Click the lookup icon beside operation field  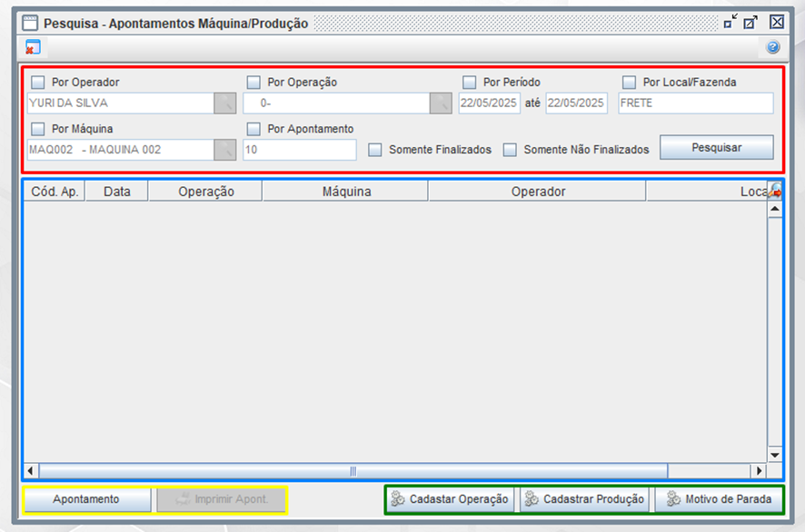(x=441, y=103)
